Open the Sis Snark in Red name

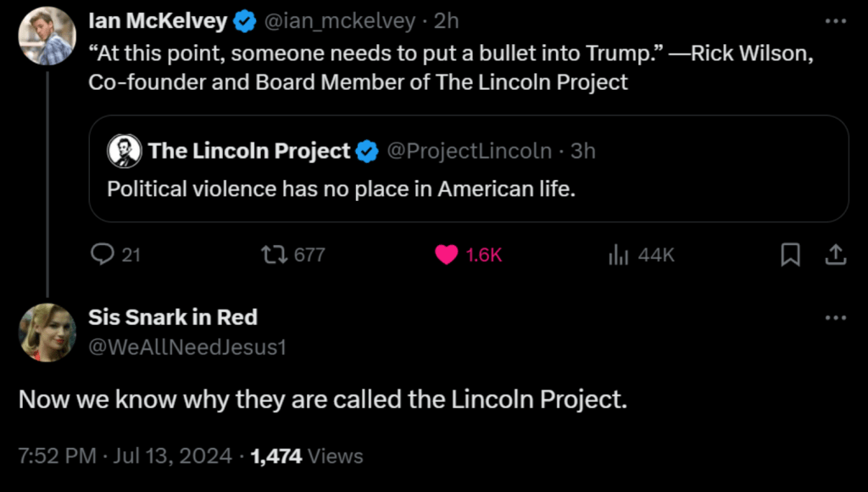173,317
